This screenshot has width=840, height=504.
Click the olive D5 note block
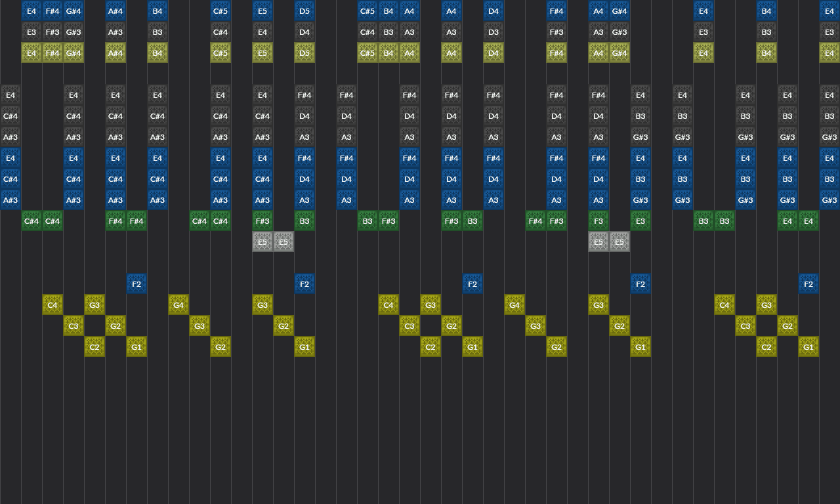tap(304, 53)
